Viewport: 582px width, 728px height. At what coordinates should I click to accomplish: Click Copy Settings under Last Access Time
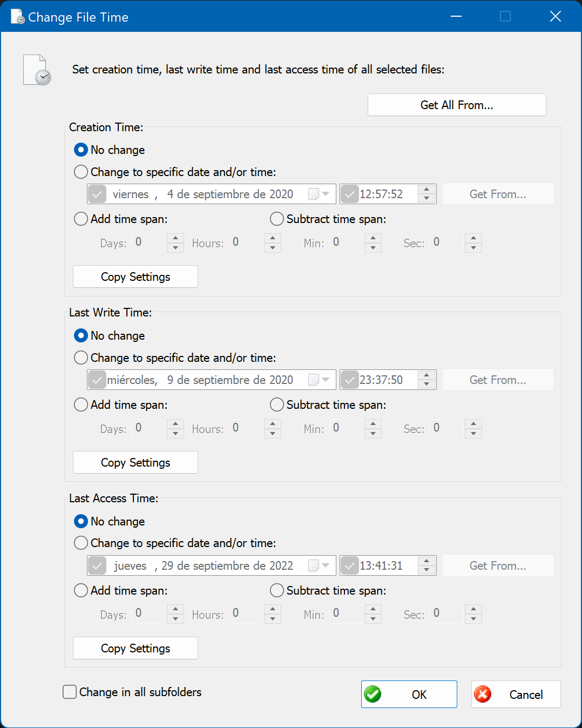(x=136, y=648)
